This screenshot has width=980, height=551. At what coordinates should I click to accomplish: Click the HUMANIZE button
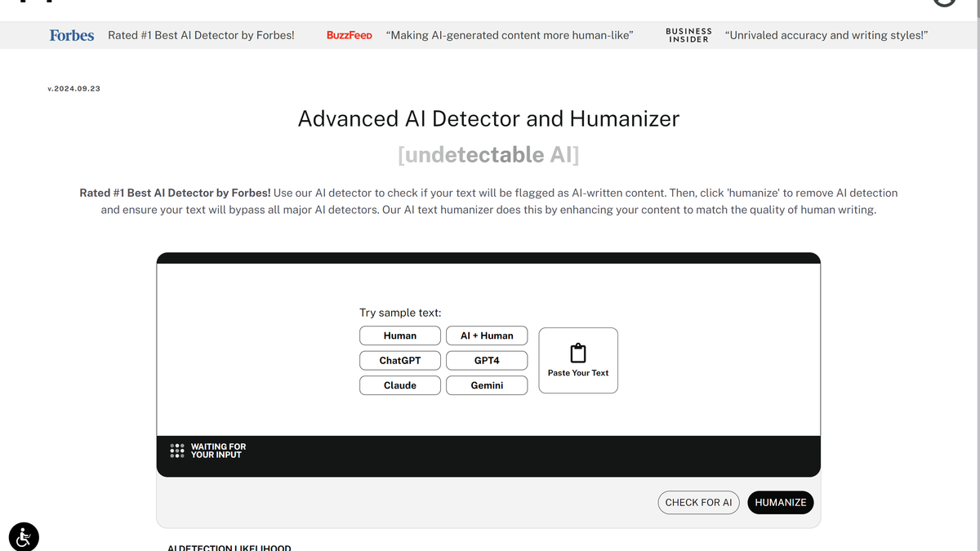point(781,502)
